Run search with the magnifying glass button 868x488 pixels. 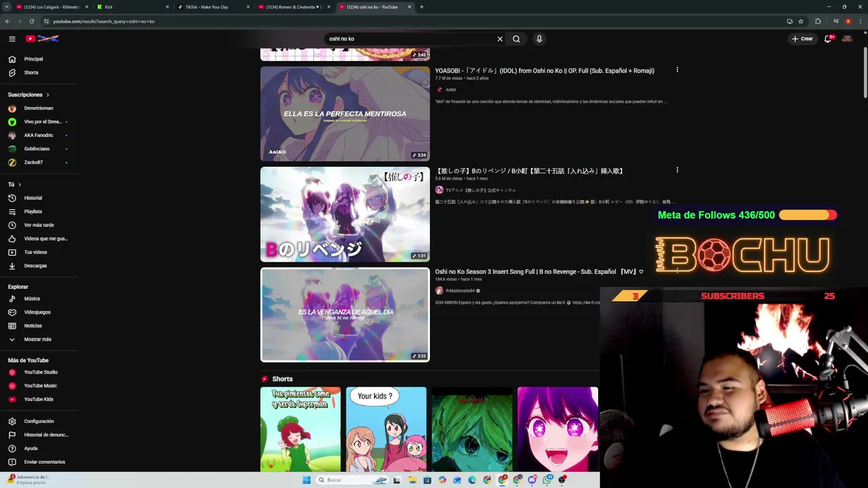[x=516, y=39]
